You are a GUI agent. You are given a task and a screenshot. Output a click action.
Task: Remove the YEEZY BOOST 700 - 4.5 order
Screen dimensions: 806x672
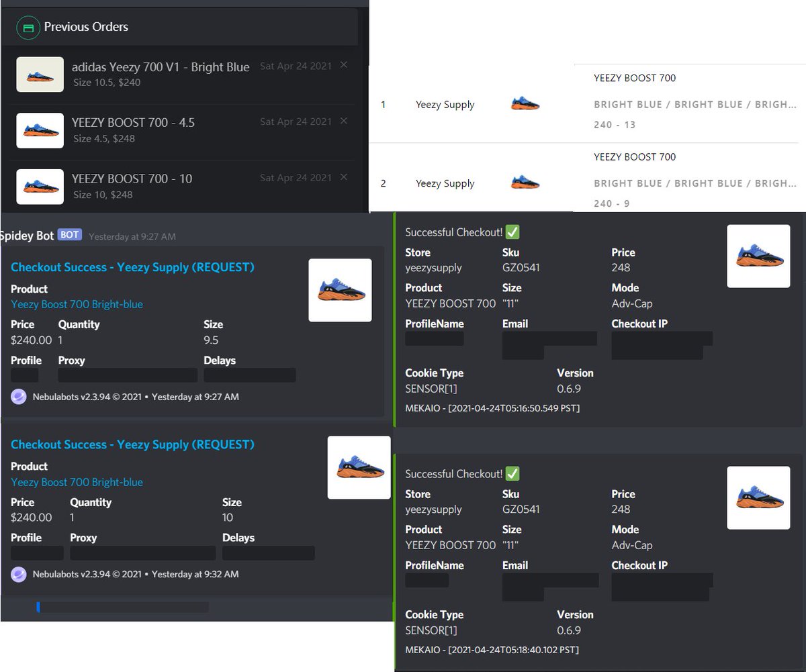[x=344, y=121]
